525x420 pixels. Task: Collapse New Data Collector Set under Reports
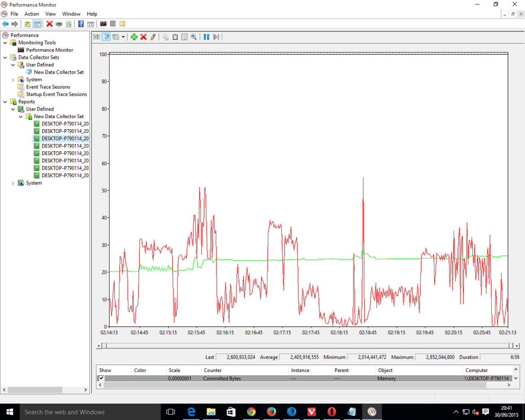(21, 116)
